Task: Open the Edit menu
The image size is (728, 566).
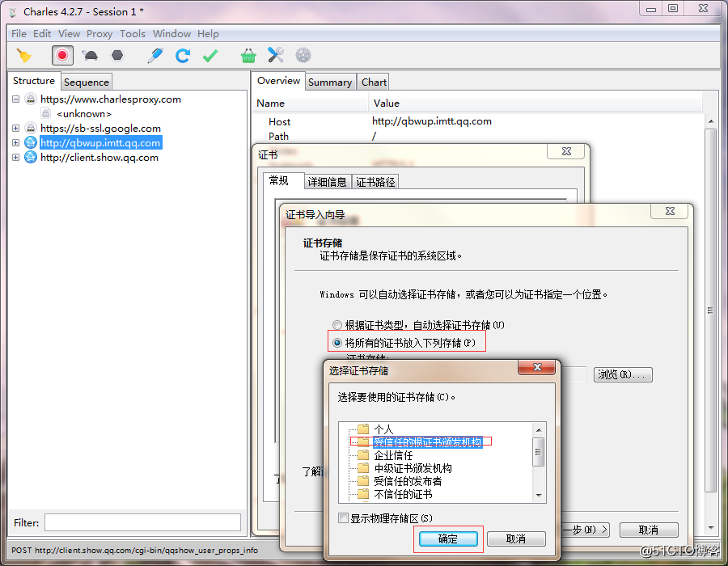Action: click(x=42, y=34)
